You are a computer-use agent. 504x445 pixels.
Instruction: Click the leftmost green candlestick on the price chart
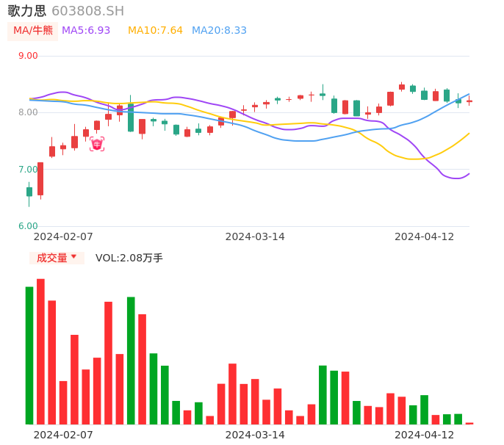pyautogui.click(x=29, y=192)
